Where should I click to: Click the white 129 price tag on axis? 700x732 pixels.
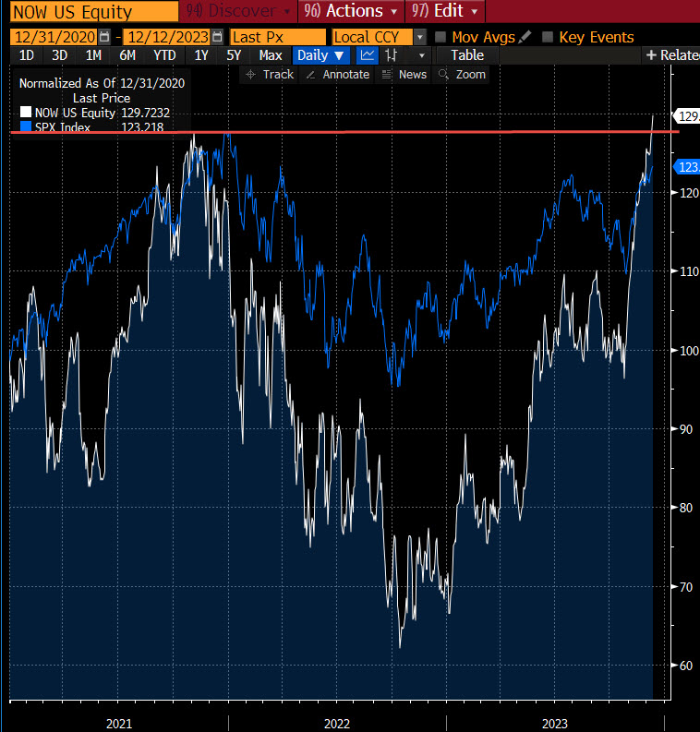tap(686, 115)
